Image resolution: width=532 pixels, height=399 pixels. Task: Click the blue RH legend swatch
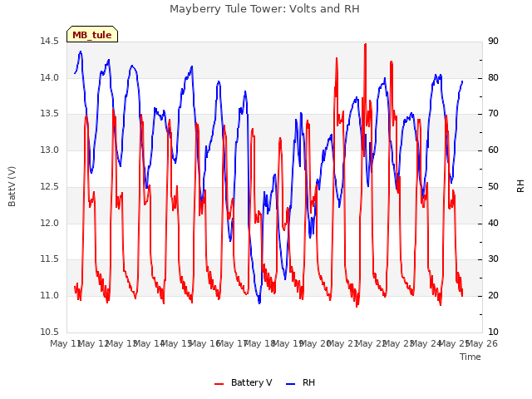click(x=291, y=384)
